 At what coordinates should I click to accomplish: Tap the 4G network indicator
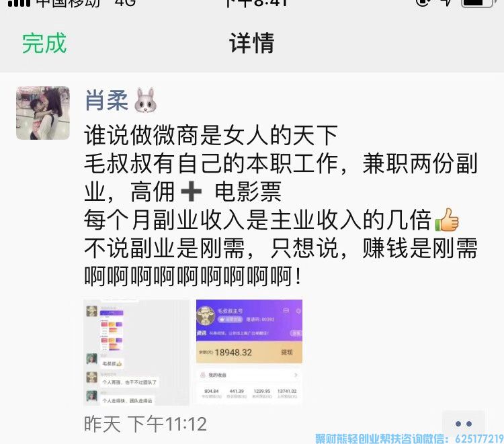coord(126,3)
